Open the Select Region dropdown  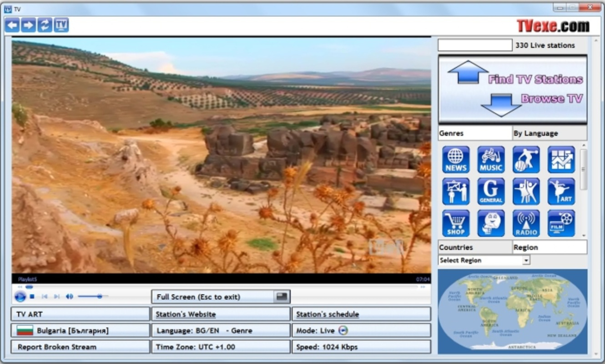coord(484,260)
